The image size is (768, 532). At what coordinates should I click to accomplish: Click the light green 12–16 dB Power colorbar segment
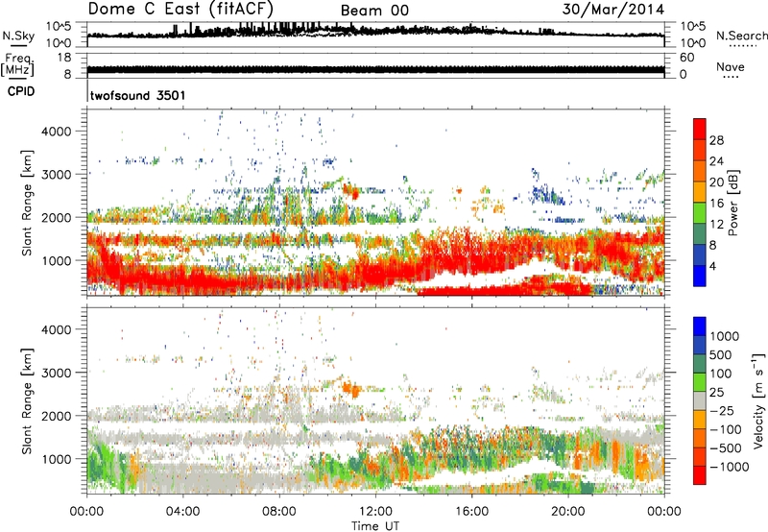tap(700, 213)
